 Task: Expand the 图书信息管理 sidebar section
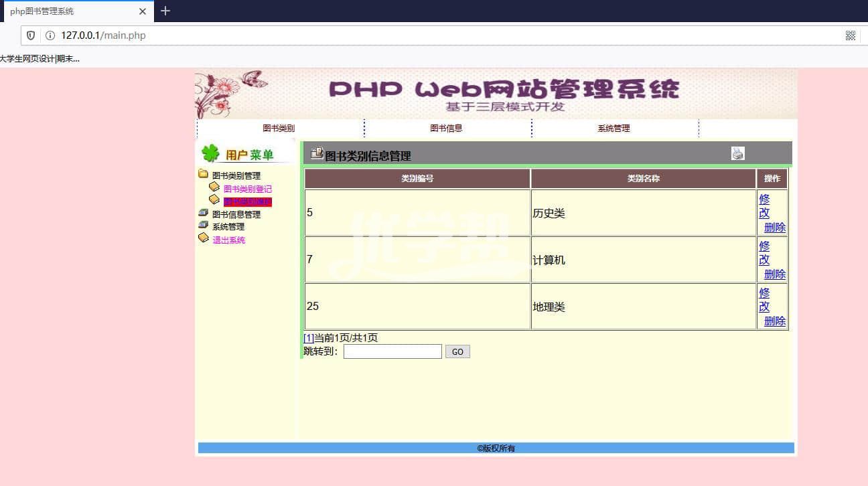point(236,214)
